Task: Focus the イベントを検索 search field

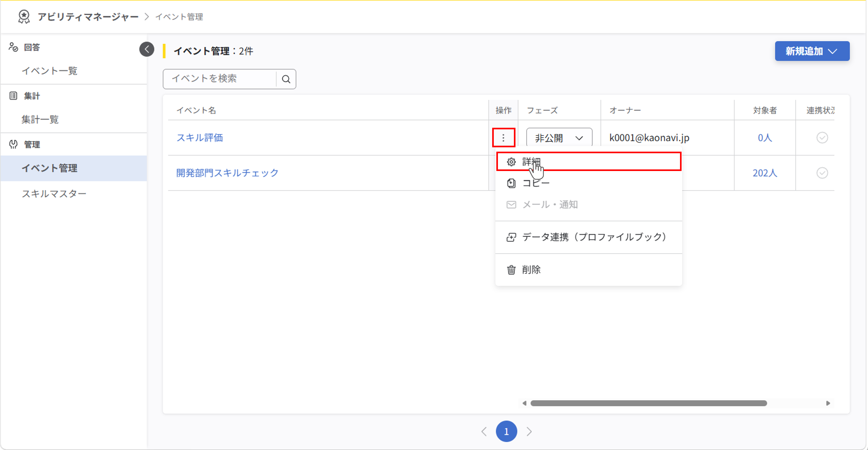Action: (220, 79)
